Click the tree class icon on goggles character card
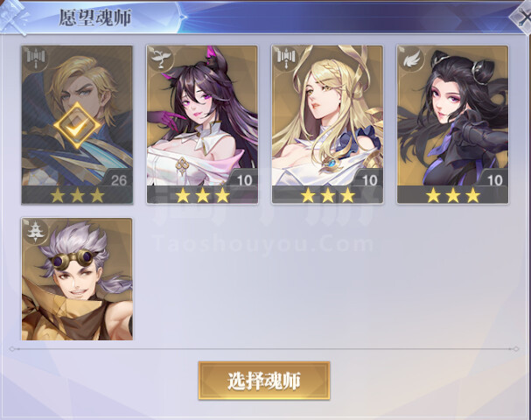This screenshot has width=531, height=420. (36, 231)
